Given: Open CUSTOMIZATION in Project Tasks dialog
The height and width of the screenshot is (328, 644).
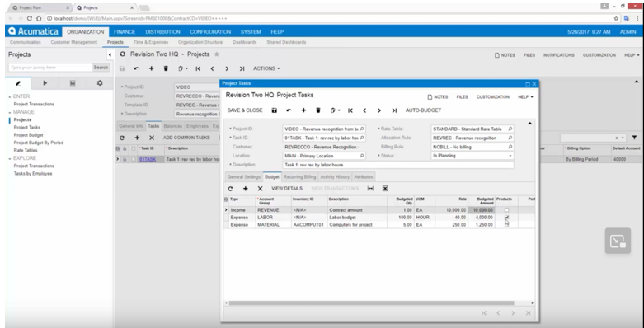Looking at the screenshot, I should point(493,97).
